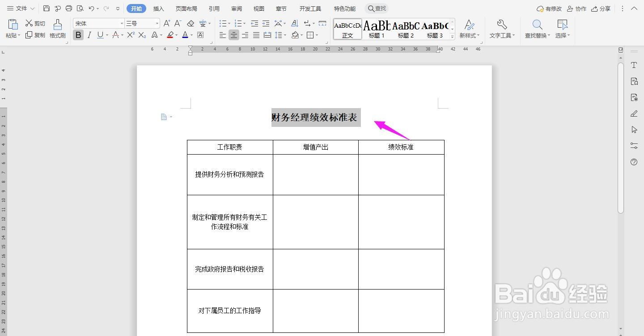The image size is (644, 336).
Task: Click the help question-mark sidebar icon
Action: tap(634, 162)
